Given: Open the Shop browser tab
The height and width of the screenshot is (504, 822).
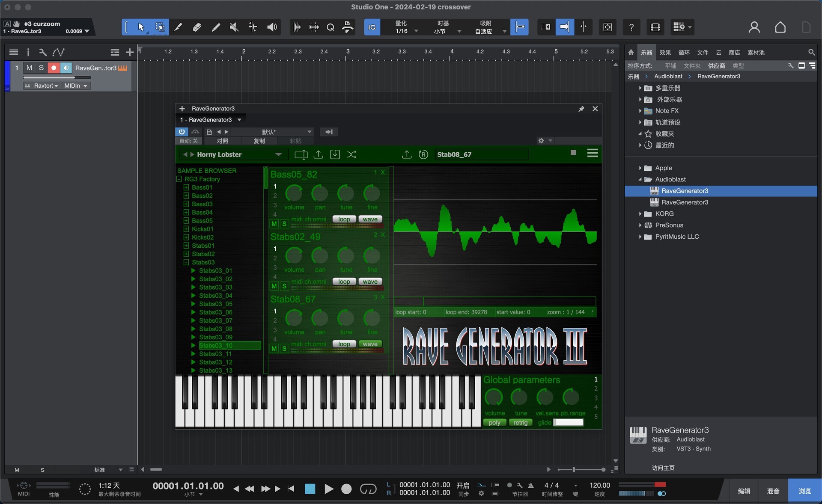Looking at the screenshot, I should (x=734, y=53).
